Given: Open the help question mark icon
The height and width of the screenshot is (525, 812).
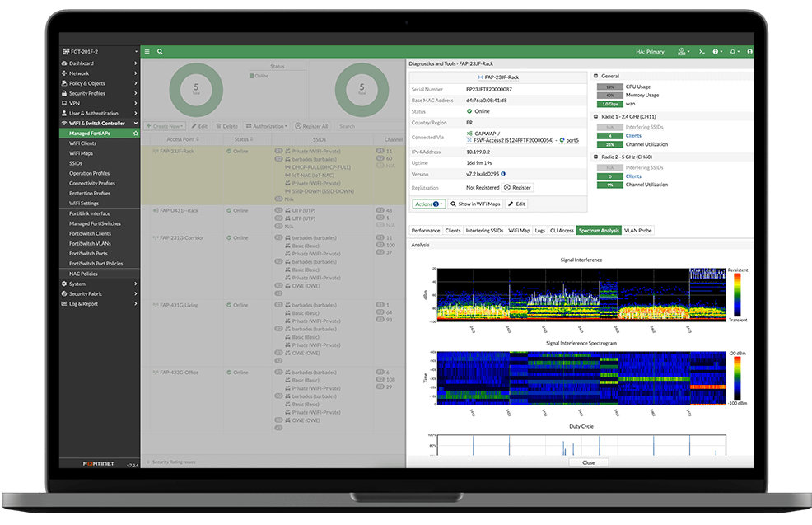Looking at the screenshot, I should pyautogui.click(x=717, y=52).
